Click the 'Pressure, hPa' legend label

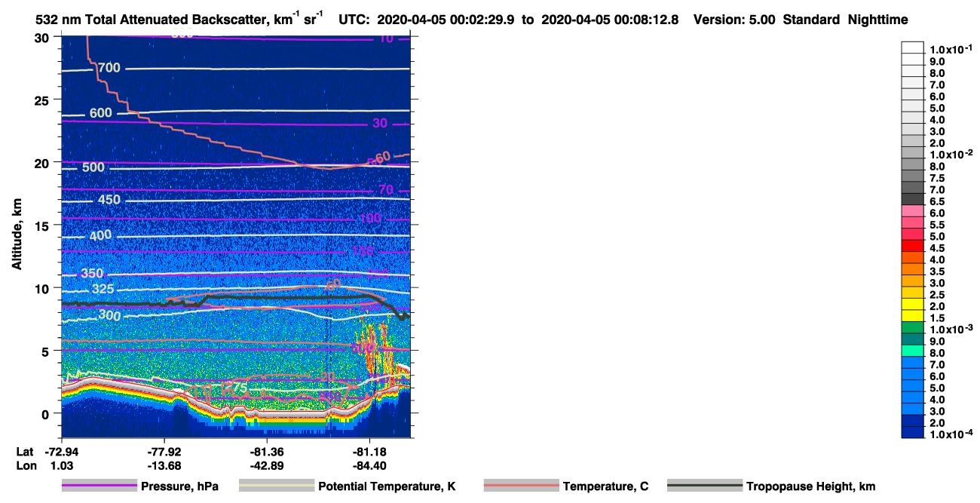179,486
